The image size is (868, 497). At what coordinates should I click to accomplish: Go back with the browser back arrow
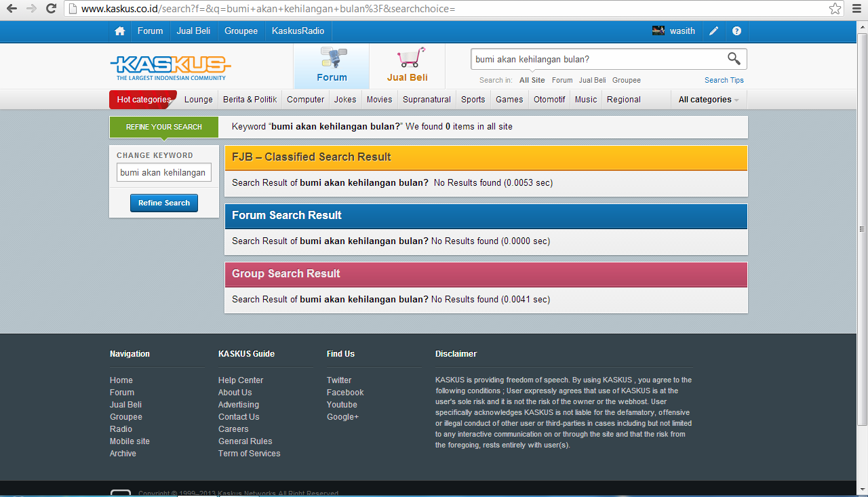click(12, 9)
